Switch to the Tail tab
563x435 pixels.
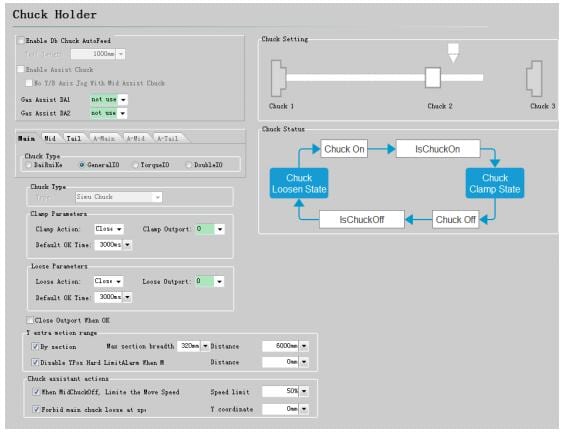(x=74, y=138)
